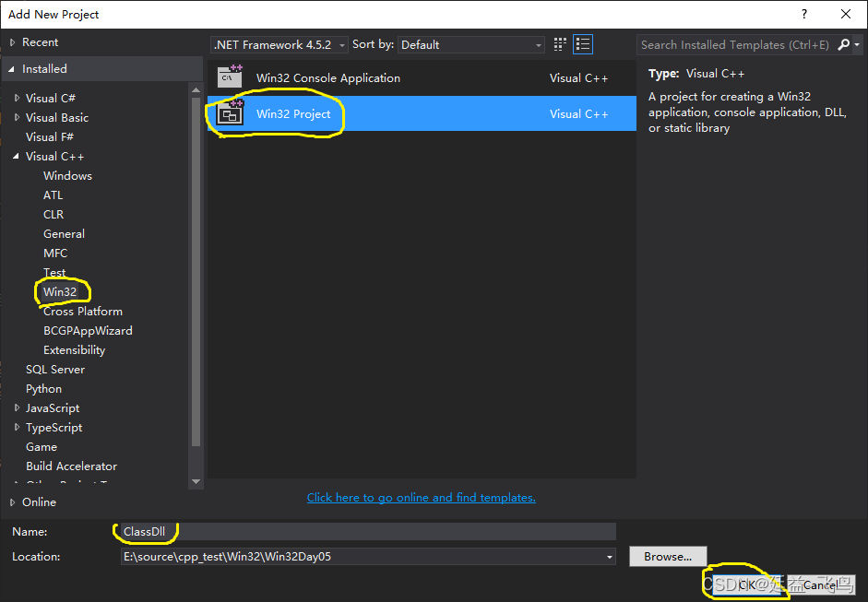The image size is (868, 602).
Task: Click the category tree vertical scrollbar
Action: coord(196,277)
